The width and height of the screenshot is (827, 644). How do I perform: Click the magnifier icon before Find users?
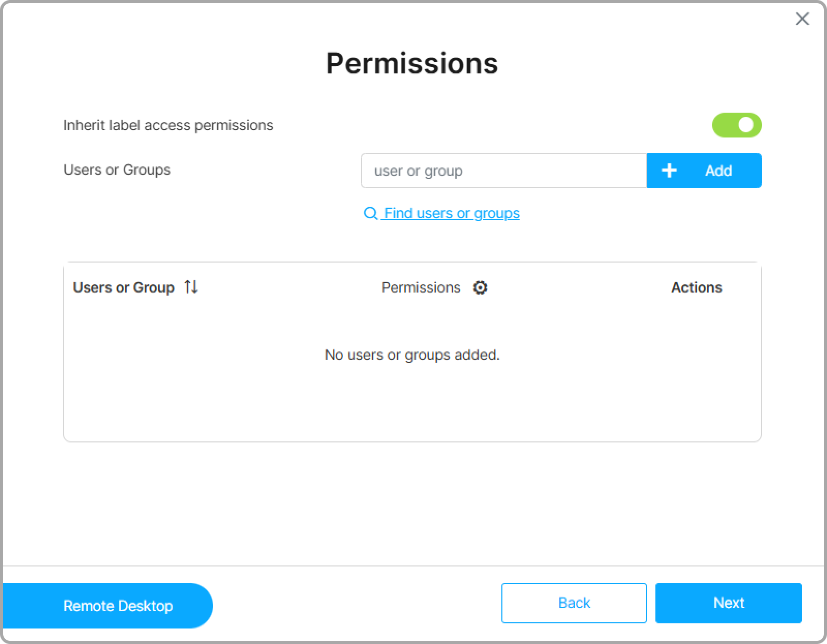tap(371, 213)
